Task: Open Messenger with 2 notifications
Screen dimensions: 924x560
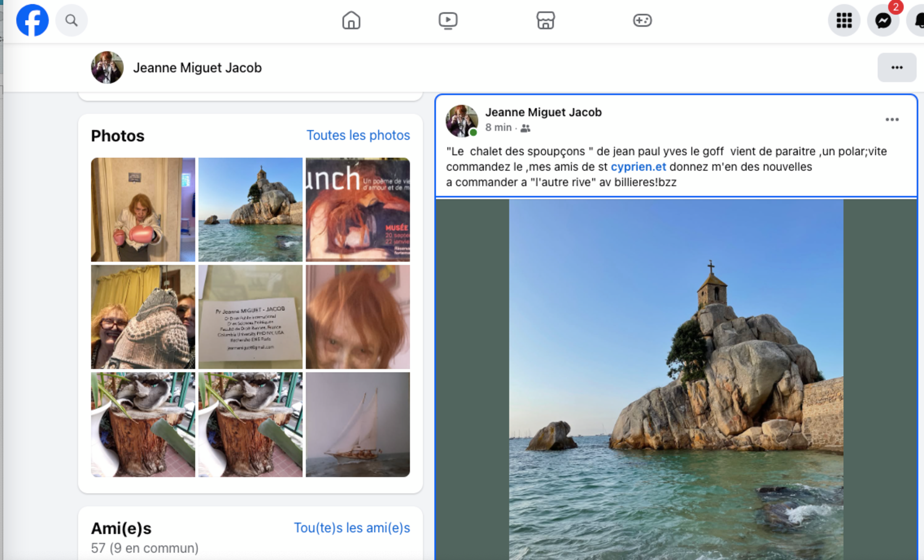Action: point(883,20)
